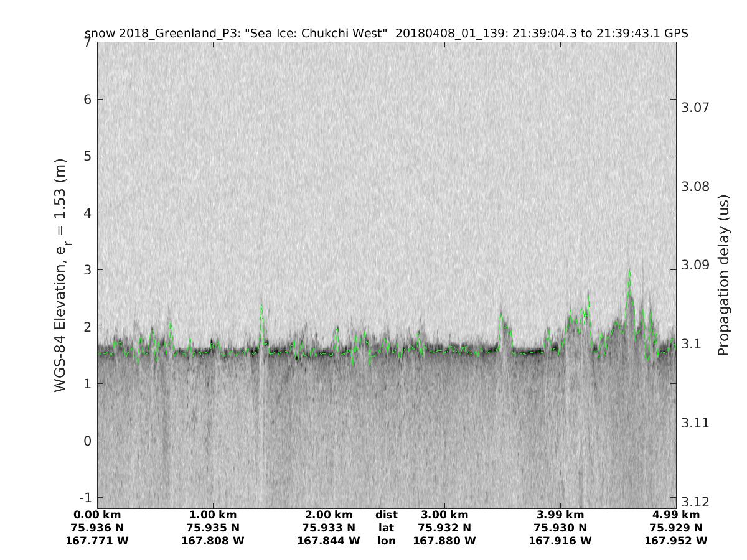The image size is (747, 560).
Task: Select the 0.00 km distance tick label
Action: point(97,515)
